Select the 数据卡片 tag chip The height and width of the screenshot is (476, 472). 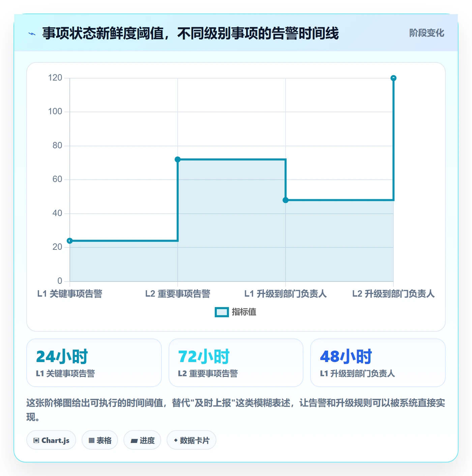191,440
